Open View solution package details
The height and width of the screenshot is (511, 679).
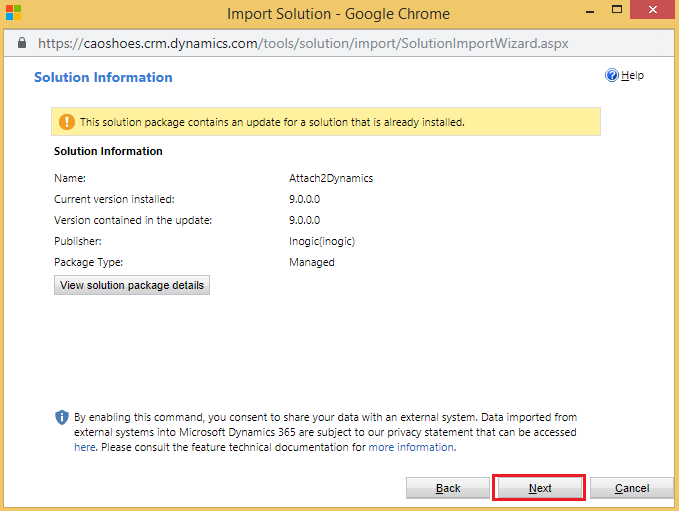tap(132, 285)
